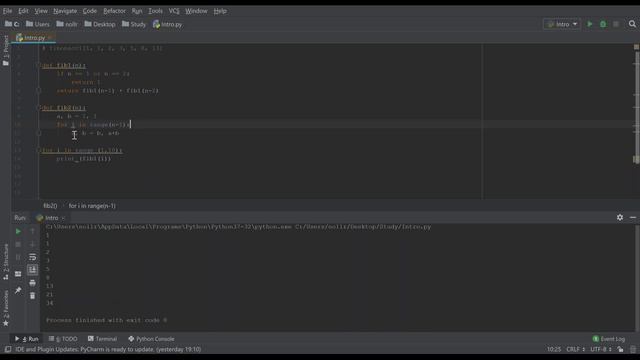The image size is (640, 360).
Task: Open the Terminal tool window
Action: (102, 339)
